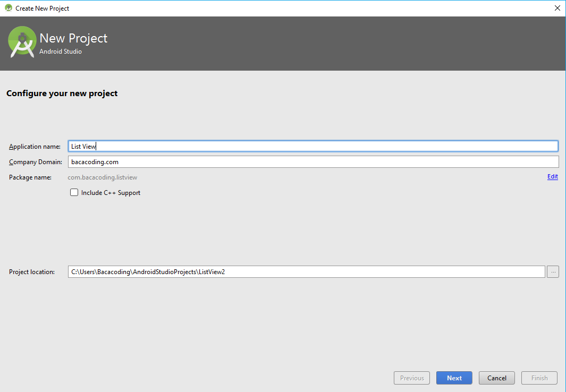The height and width of the screenshot is (392, 566).
Task: Click the Company Domain label
Action: (36, 161)
